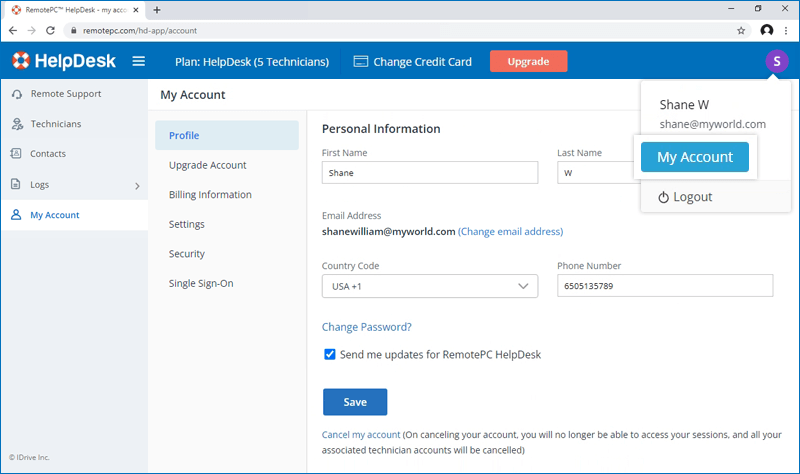Click the purple user avatar icon
The image size is (800, 474).
pyautogui.click(x=776, y=61)
